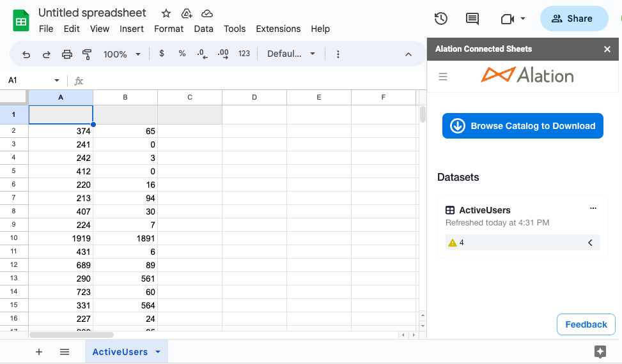Open the Data menu

[x=203, y=29]
